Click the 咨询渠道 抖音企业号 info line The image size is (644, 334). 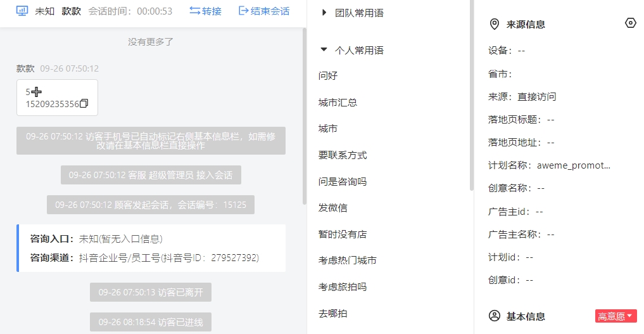(x=144, y=257)
